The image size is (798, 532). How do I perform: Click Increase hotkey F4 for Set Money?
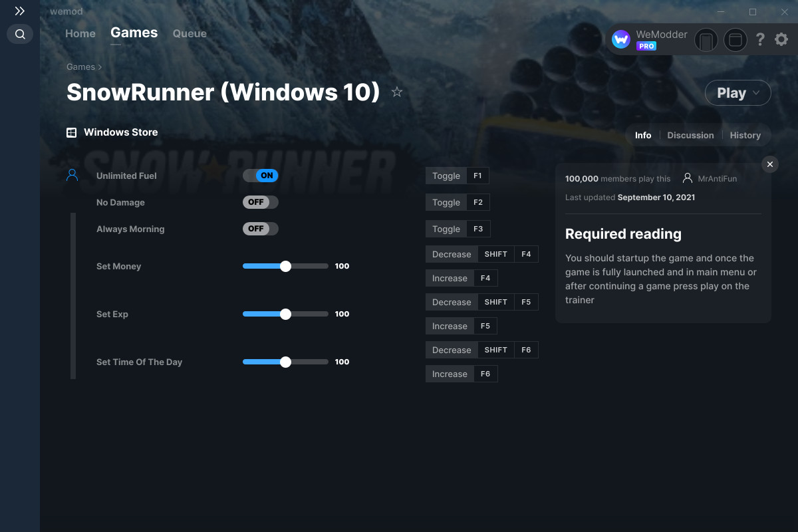462,278
